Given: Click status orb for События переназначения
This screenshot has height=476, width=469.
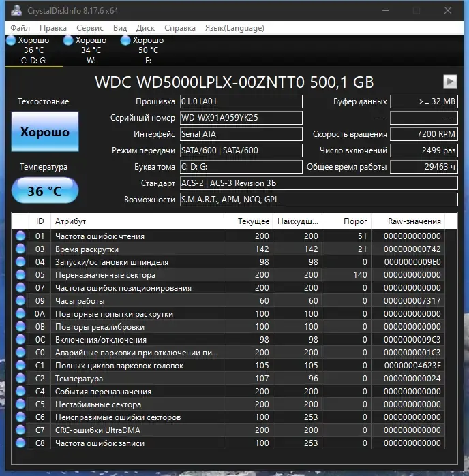Looking at the screenshot, I should [x=20, y=392].
